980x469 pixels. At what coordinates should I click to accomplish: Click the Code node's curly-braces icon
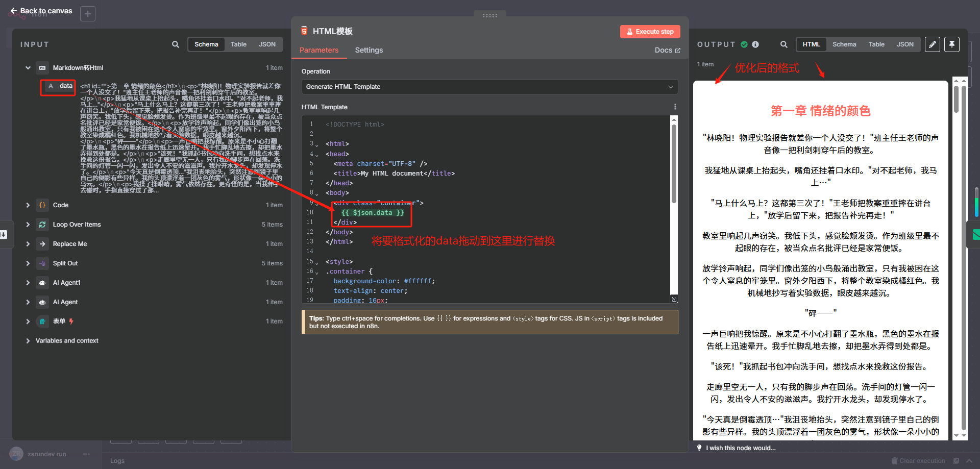[41, 205]
